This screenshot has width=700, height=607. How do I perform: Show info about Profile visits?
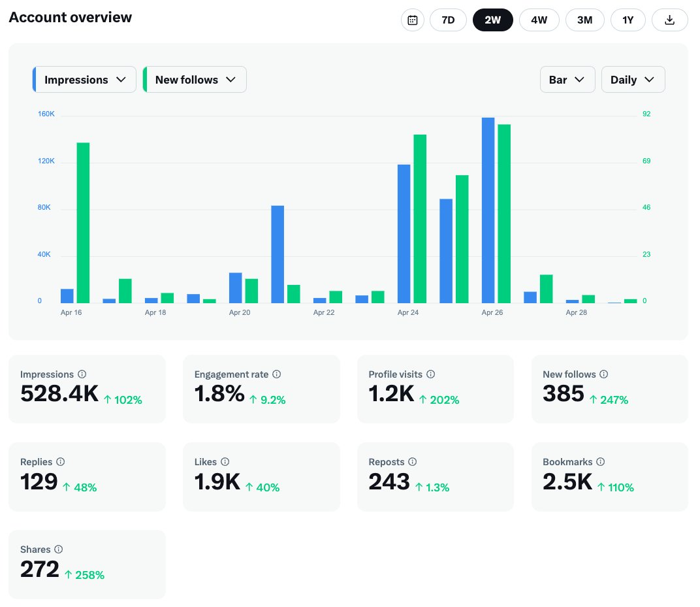[430, 374]
